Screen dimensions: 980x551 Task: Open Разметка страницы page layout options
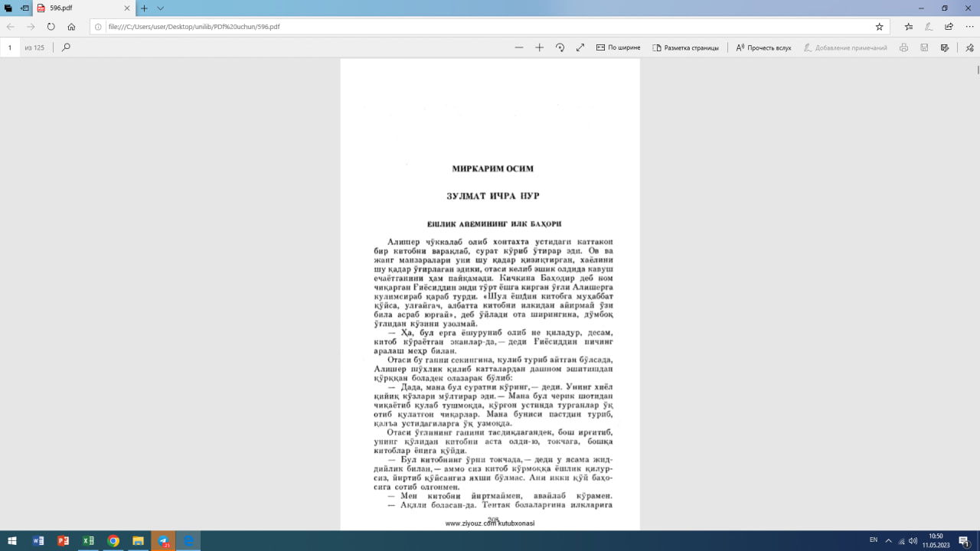click(x=685, y=47)
